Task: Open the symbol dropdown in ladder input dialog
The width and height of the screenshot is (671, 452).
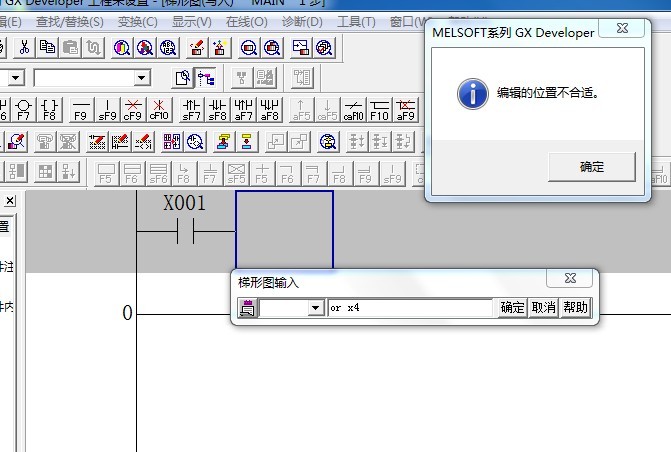Action: [x=316, y=308]
